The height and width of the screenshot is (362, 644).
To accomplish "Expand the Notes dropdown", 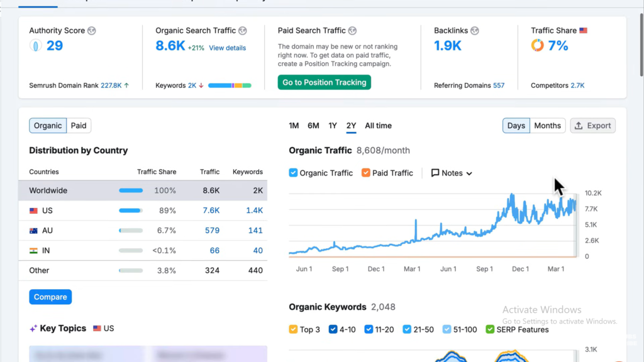I will [x=452, y=173].
